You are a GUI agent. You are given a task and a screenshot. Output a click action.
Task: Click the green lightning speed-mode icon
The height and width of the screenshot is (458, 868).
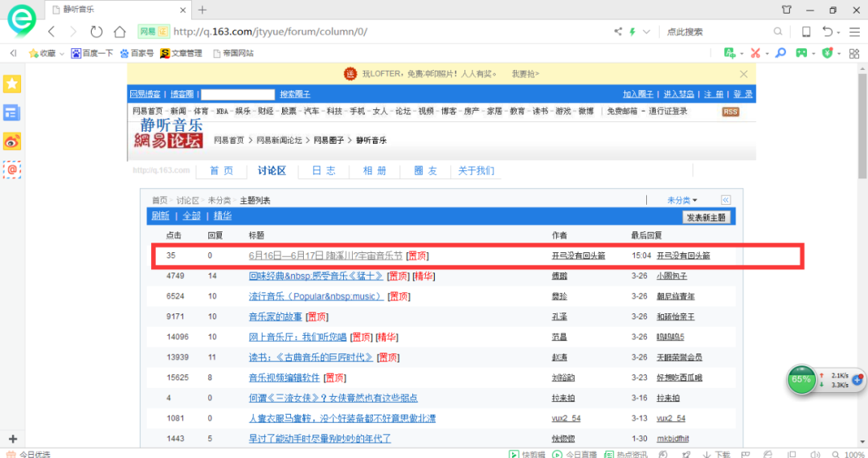[x=633, y=31]
